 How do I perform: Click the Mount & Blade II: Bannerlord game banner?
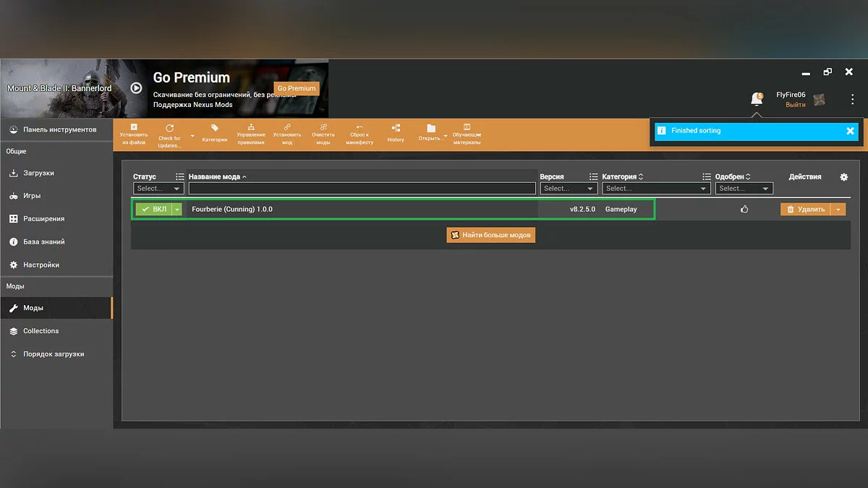point(59,88)
